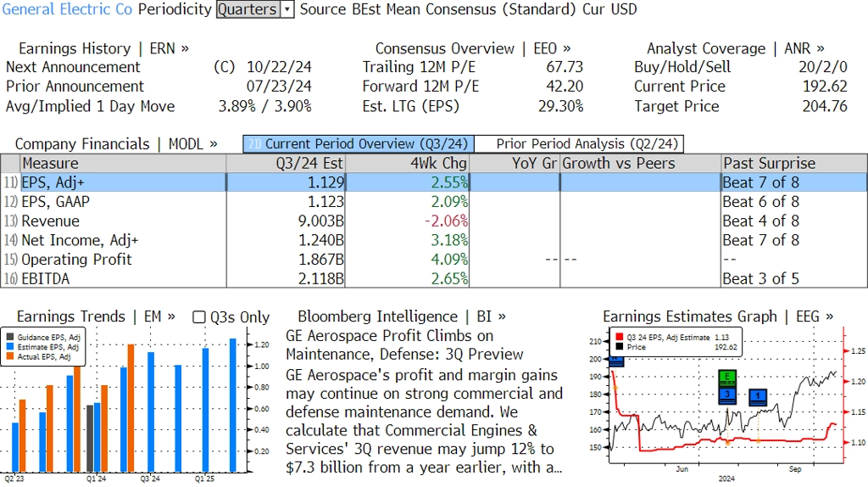Image resolution: width=868 pixels, height=487 pixels.
Task: Select the Operating Profit row
Action: pos(434,260)
